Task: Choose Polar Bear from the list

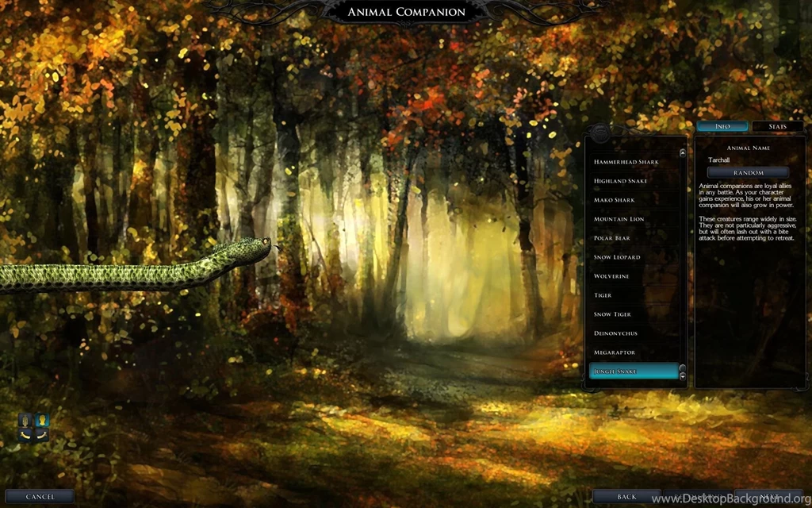Action: (612, 238)
